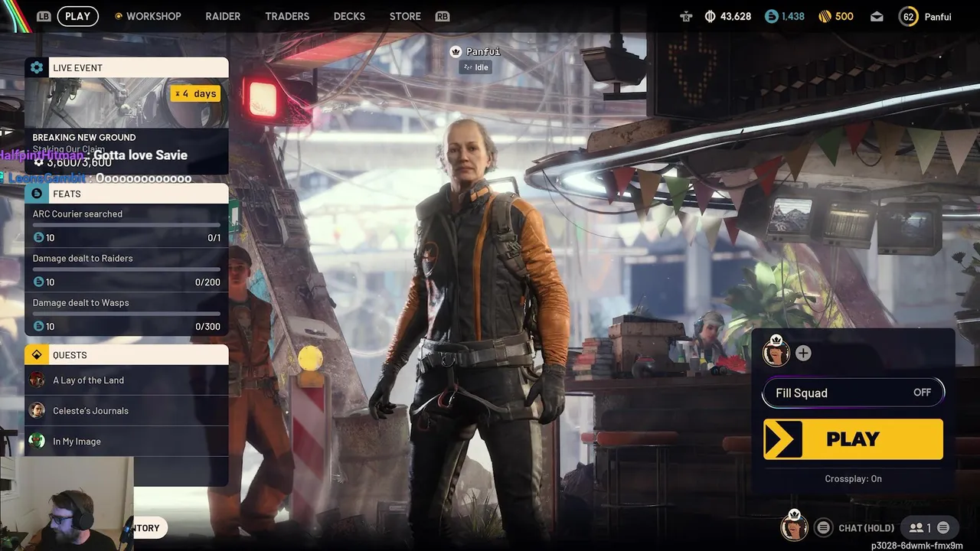This screenshot has height=551, width=980.
Task: Open the Celeste's Journals quest
Action: (x=126, y=411)
